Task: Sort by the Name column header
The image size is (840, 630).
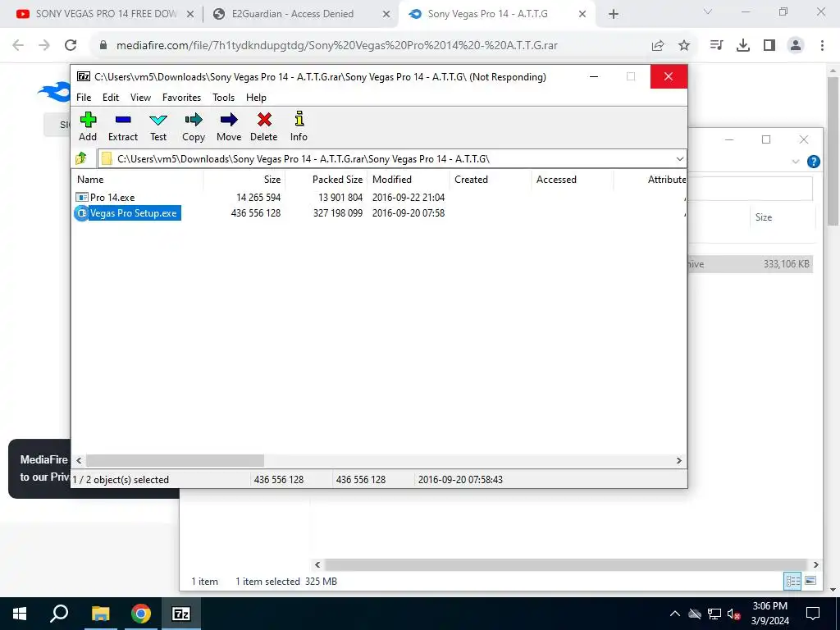Action: (138, 180)
